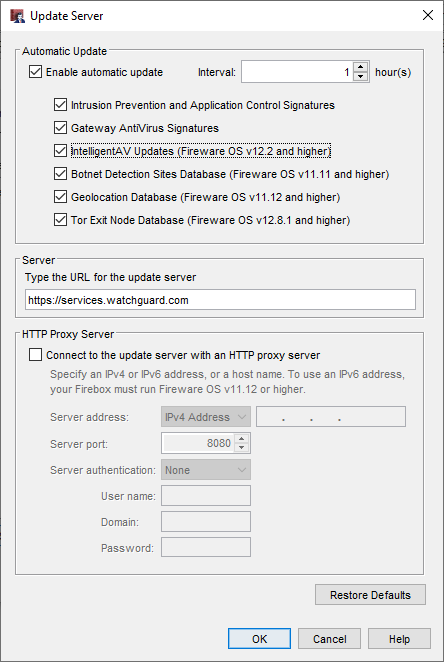Decrease Server port with down arrow
This screenshot has height=662, width=444.
(x=242, y=448)
